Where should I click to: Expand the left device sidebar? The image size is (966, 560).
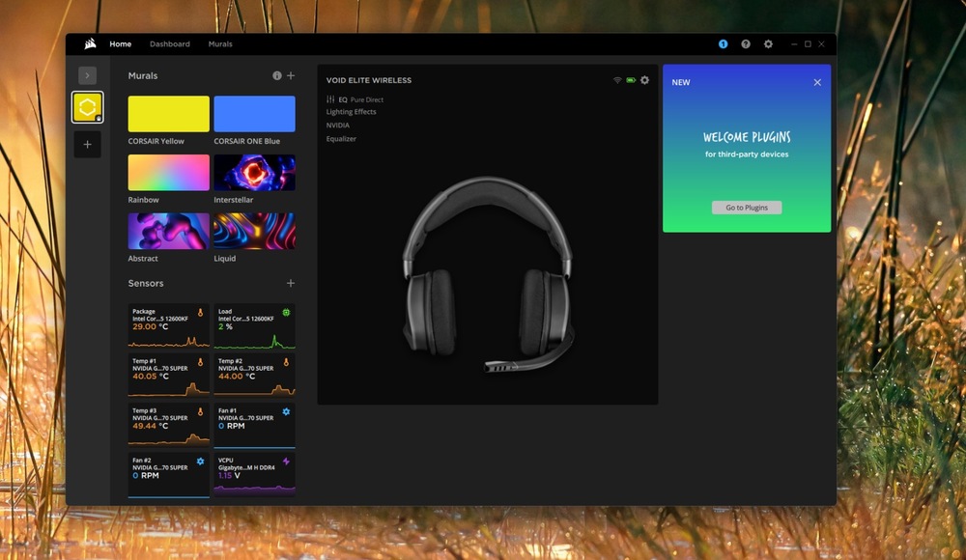tap(87, 75)
